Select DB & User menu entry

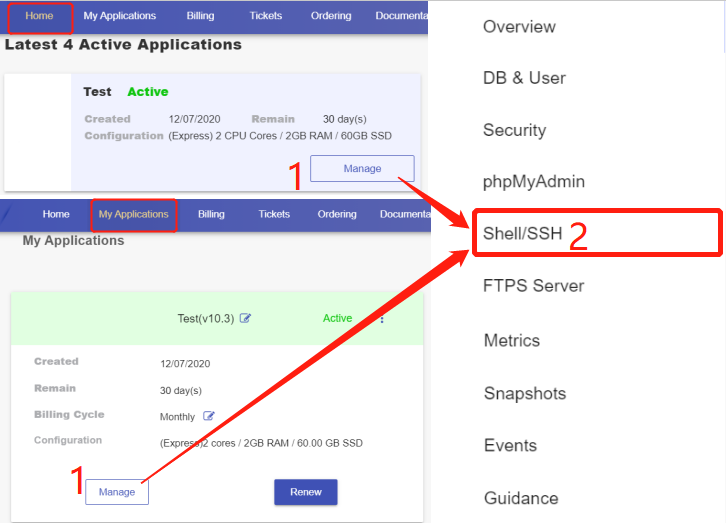click(524, 78)
